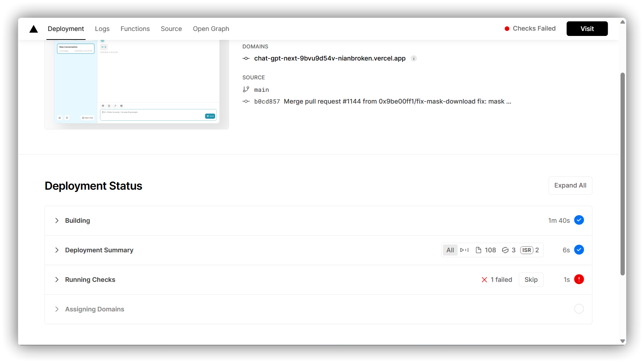Open the Open Graph tab
This screenshot has height=363, width=644.
tap(211, 28)
